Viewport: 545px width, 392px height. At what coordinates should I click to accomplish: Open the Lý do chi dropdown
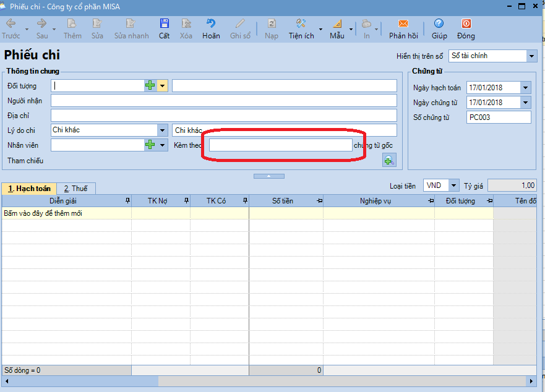click(162, 130)
